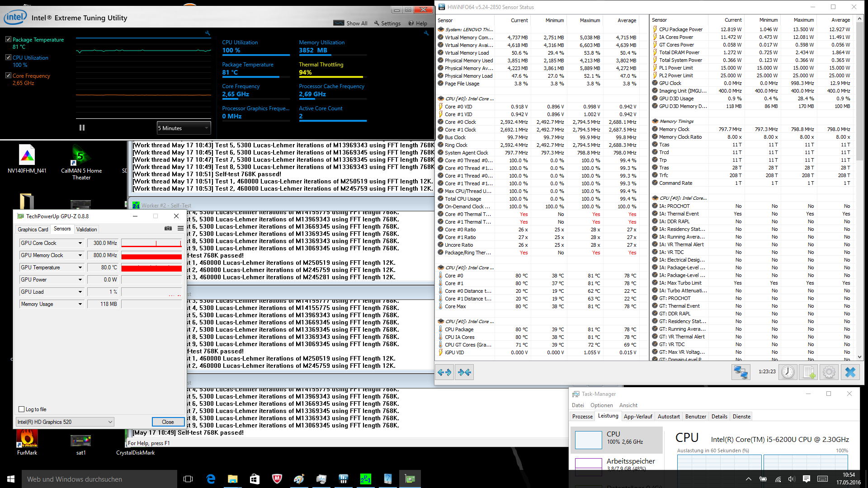Click GPU-Z screenshot camera icon
Viewport: 868px width, 488px height.
coord(168,229)
